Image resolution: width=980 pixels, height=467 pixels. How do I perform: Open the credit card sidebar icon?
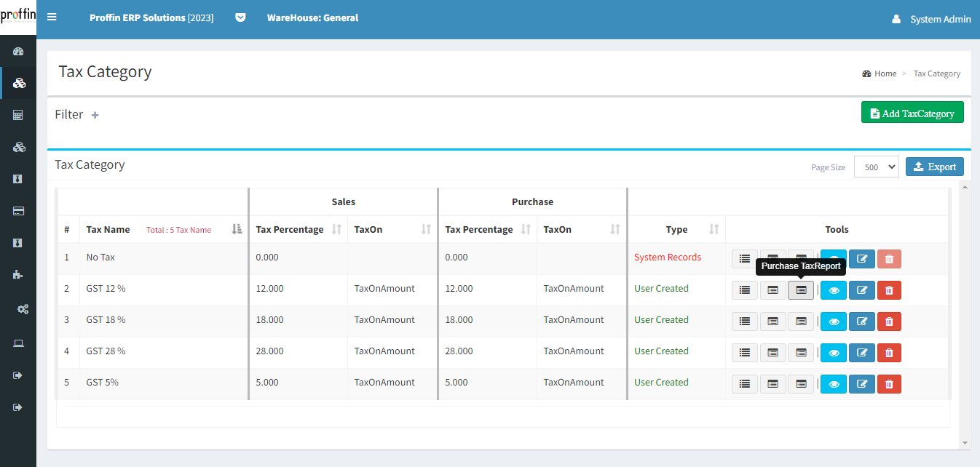coord(19,211)
